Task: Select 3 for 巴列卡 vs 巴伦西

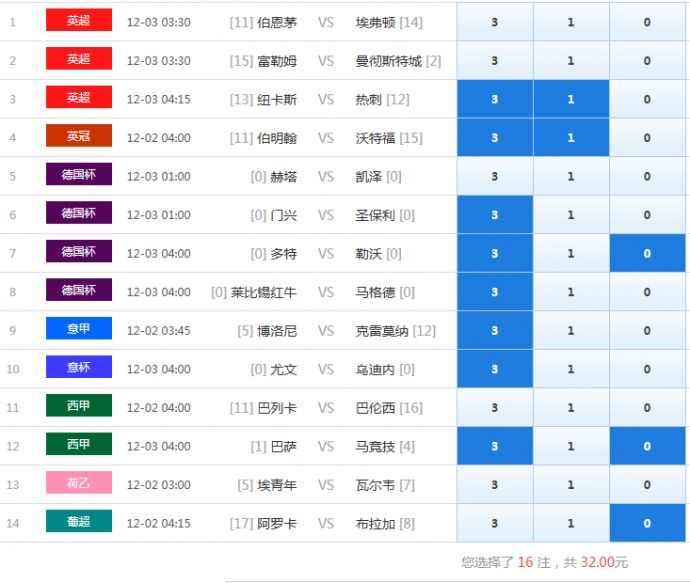Action: tap(495, 408)
